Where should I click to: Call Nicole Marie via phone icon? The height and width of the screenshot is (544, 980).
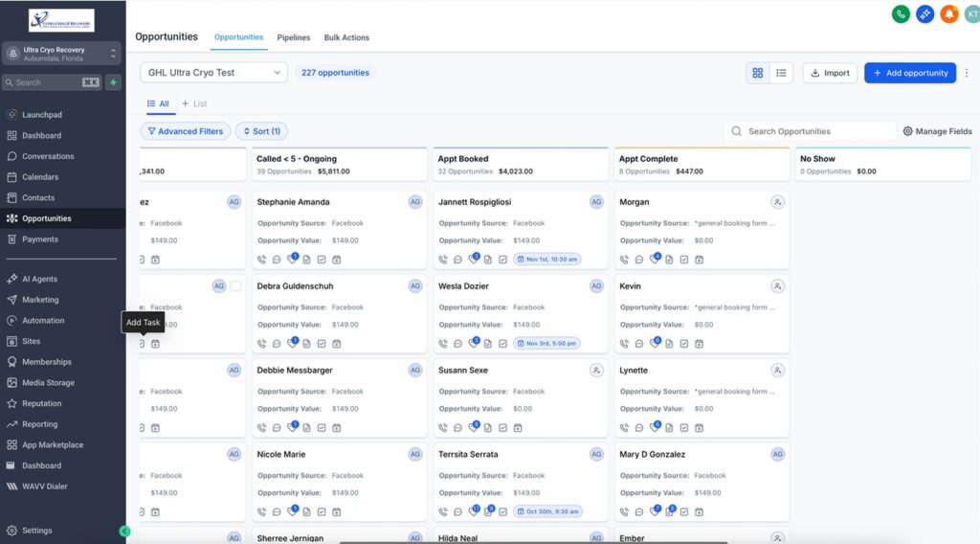point(261,512)
